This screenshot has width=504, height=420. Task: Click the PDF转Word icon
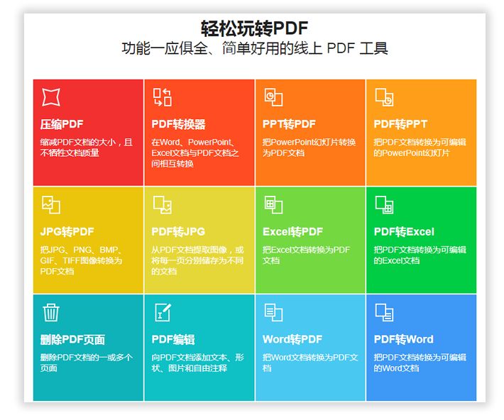coord(384,312)
